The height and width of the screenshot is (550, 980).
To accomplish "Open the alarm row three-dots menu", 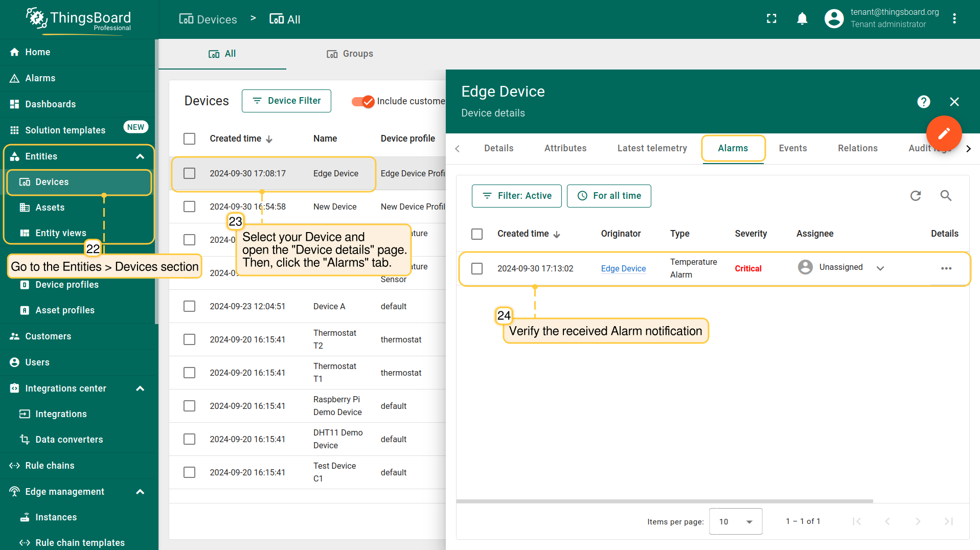I will pyautogui.click(x=946, y=268).
